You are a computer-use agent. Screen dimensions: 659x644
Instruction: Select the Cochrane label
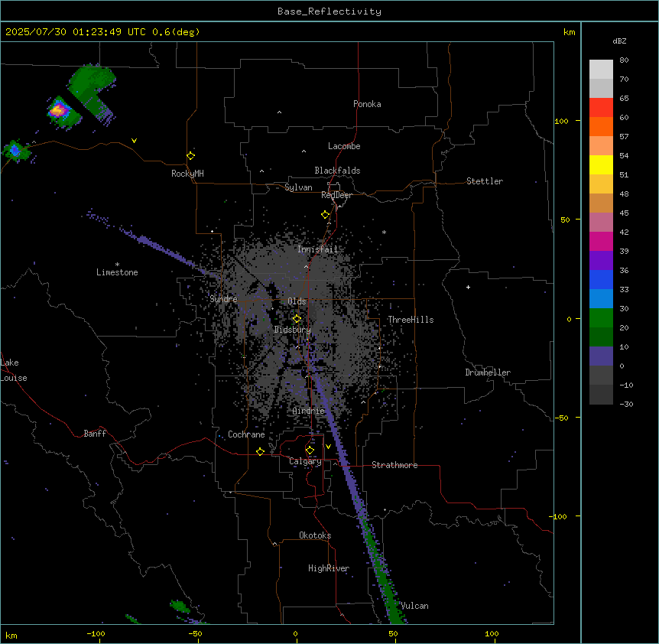pos(246,434)
